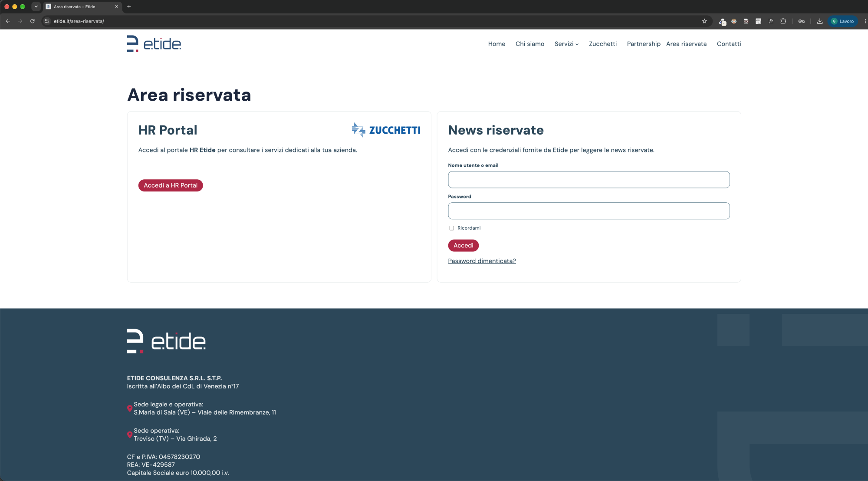Open the Extensions puzzle-piece menu

pyautogui.click(x=783, y=21)
